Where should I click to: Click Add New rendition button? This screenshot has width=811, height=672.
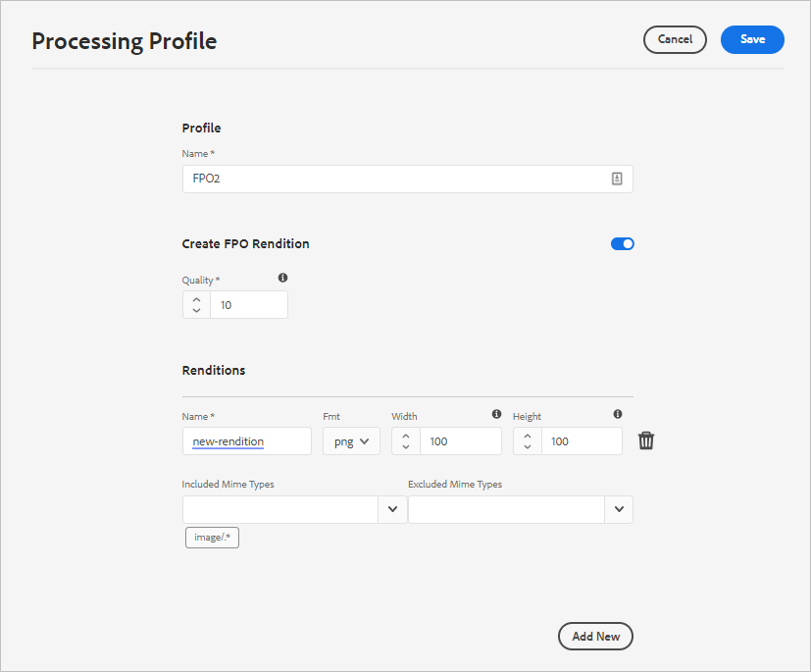[x=595, y=636]
